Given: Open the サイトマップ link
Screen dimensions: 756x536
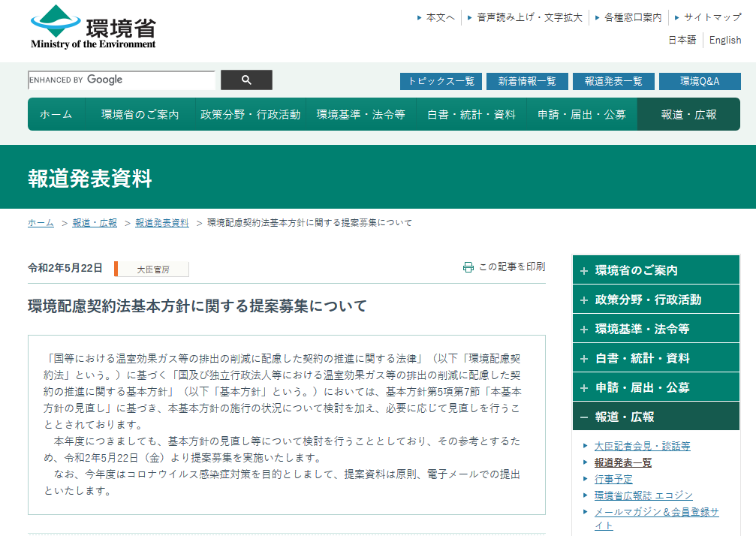Looking at the screenshot, I should (712, 17).
